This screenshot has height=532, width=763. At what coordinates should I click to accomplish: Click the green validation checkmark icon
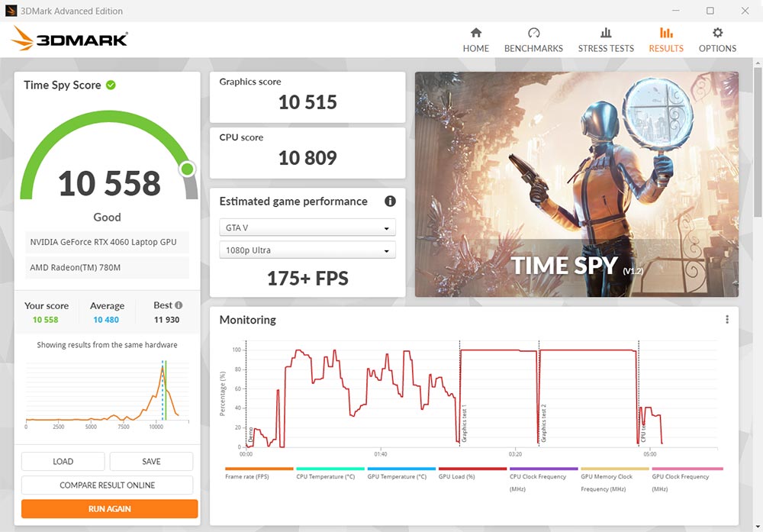(111, 85)
